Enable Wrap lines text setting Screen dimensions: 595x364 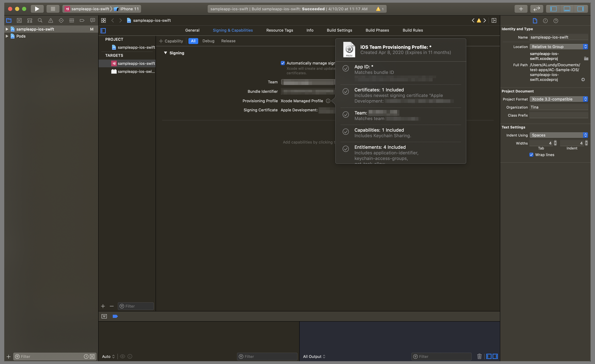click(x=532, y=154)
